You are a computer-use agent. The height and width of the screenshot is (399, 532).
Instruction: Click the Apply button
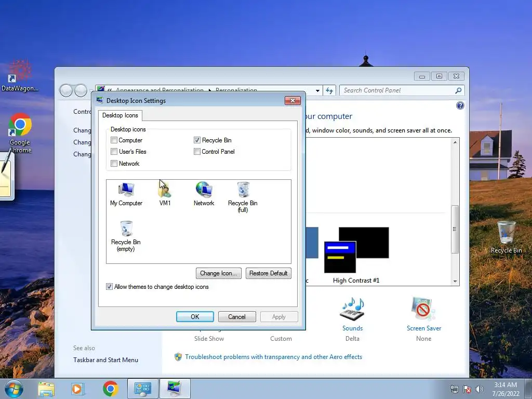[279, 316]
